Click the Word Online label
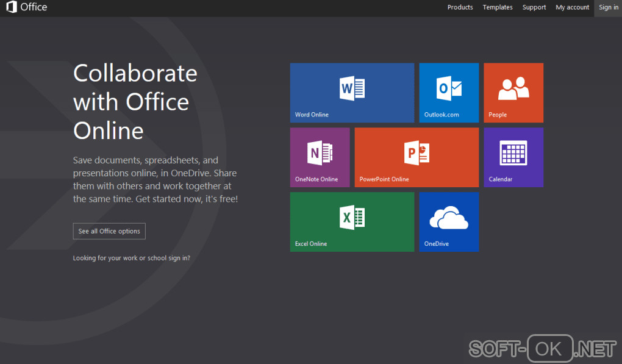The height and width of the screenshot is (364, 622). [x=312, y=115]
